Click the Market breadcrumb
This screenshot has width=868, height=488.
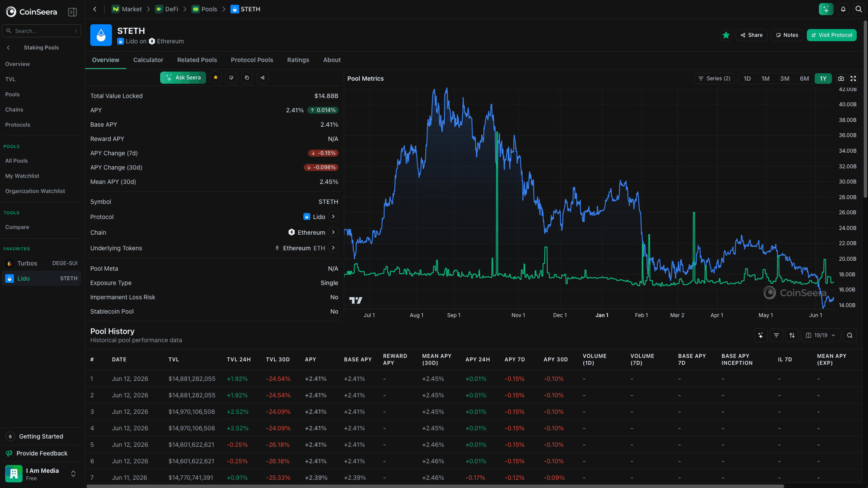click(x=127, y=9)
